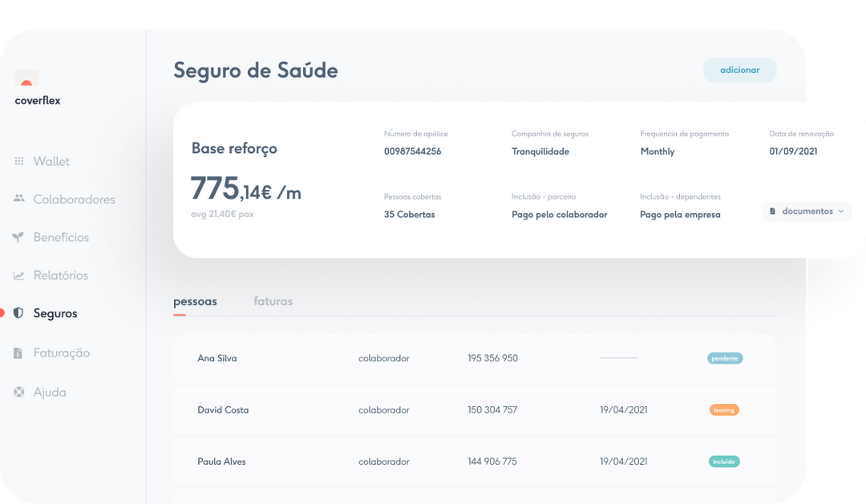Open Wallet via its grid icon
Screen dimensions: 866x504
[x=19, y=162]
